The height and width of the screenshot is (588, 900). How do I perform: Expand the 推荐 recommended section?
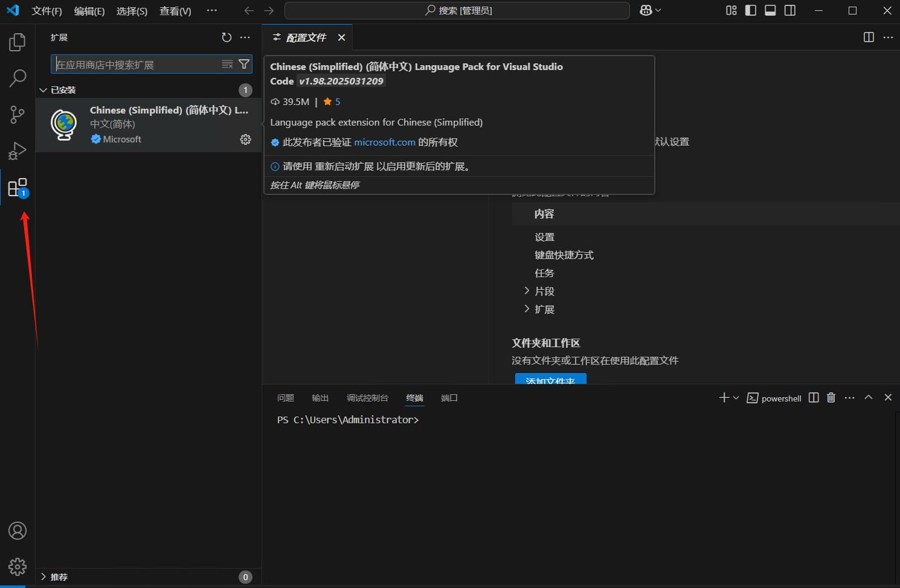pos(43,577)
